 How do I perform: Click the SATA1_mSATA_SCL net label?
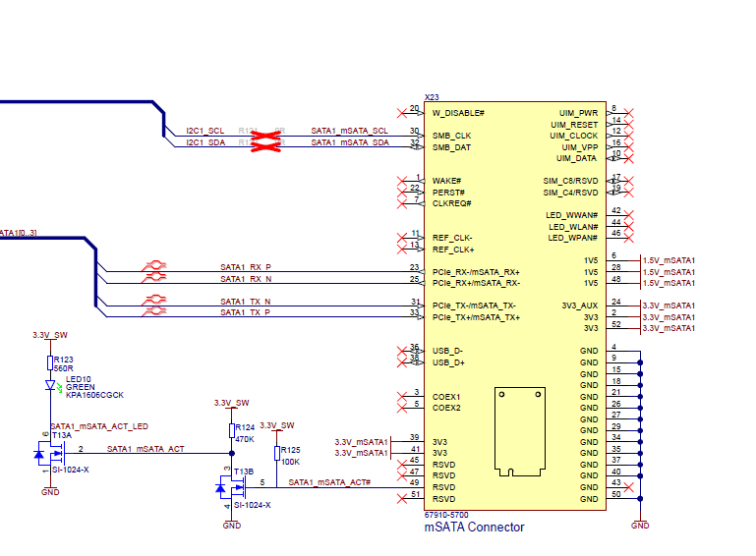click(x=349, y=131)
